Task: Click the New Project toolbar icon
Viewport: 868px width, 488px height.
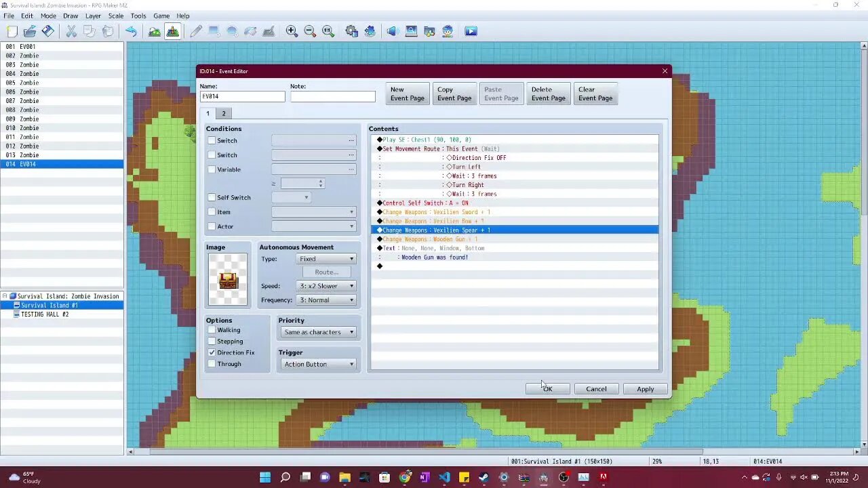Action: pyautogui.click(x=12, y=31)
